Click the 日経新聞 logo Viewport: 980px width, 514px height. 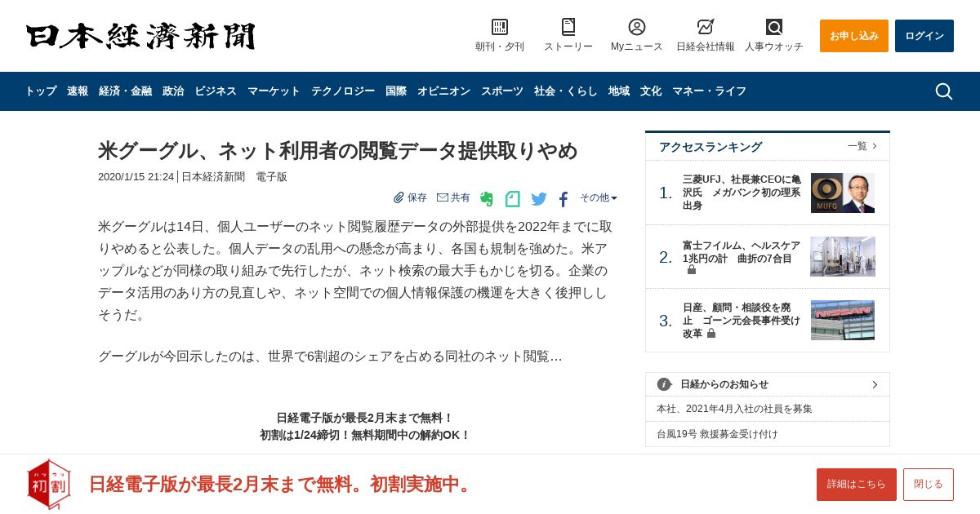pyautogui.click(x=140, y=36)
